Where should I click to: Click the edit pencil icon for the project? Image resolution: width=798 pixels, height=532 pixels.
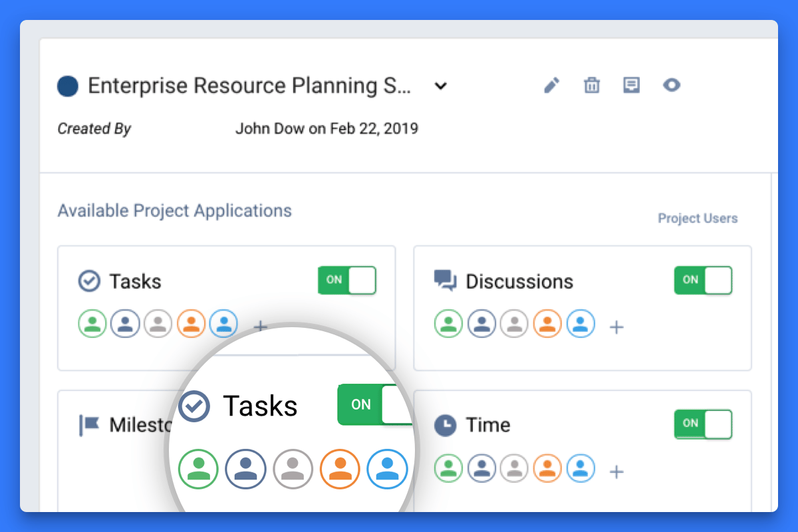tap(551, 85)
